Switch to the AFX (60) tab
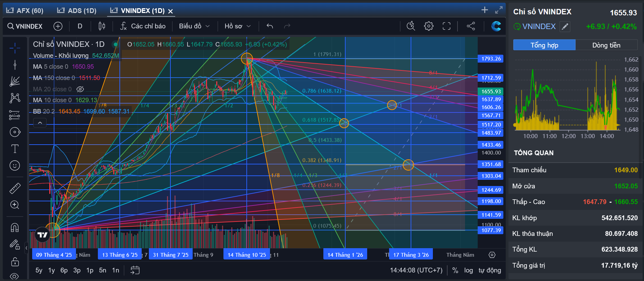Image resolution: width=644 pixels, height=281 pixels. click(25, 11)
